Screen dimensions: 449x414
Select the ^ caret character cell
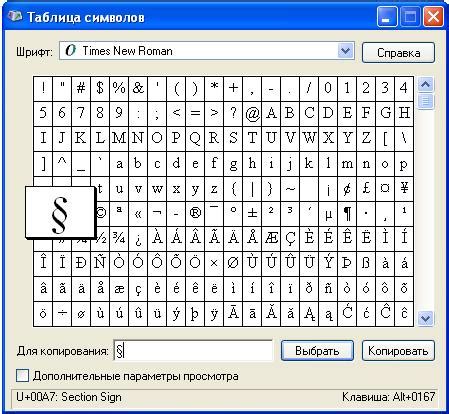(62, 164)
